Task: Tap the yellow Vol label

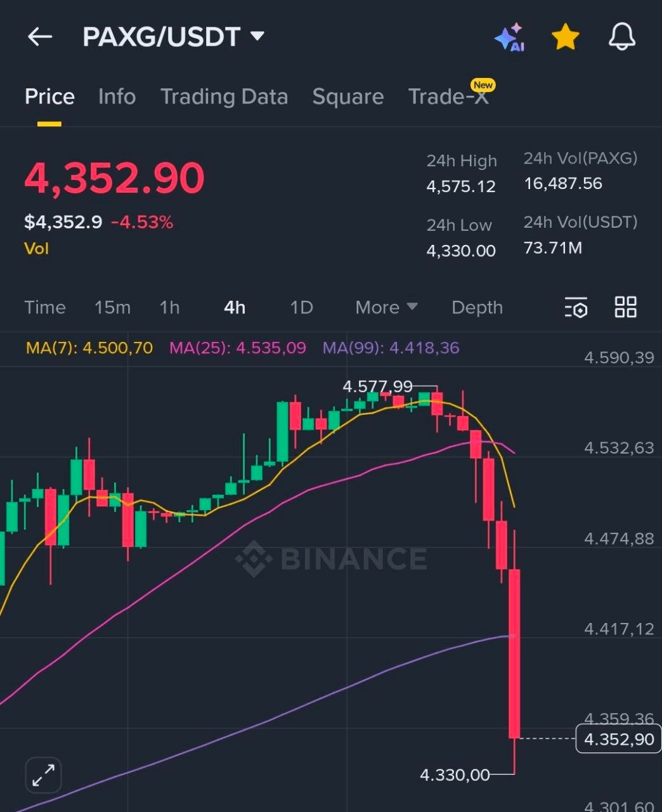Action: point(36,249)
